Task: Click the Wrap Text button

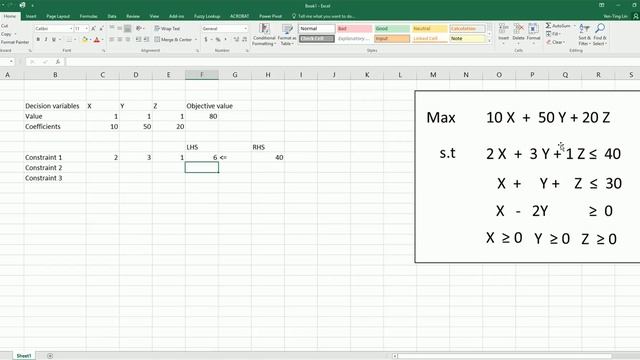Action: [x=167, y=29]
